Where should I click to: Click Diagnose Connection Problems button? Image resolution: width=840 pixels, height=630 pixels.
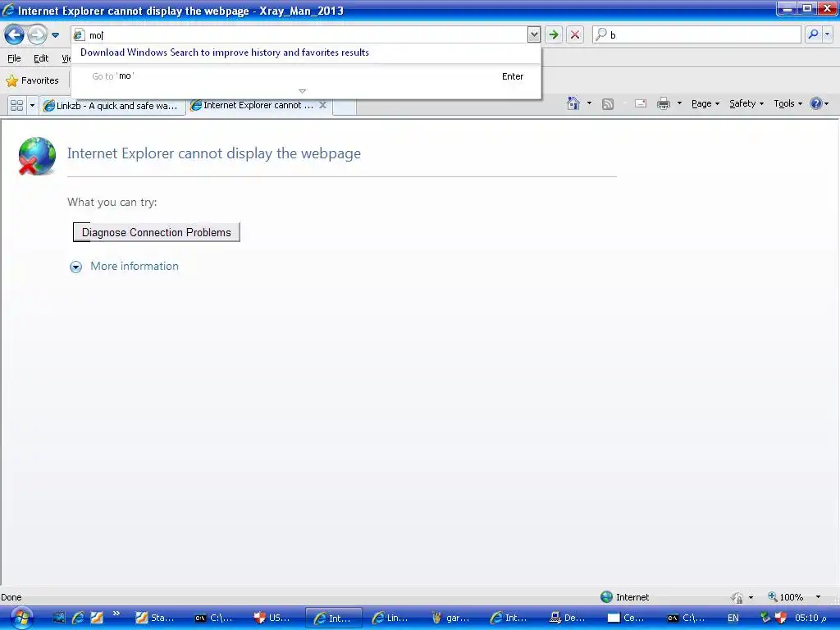(x=157, y=232)
